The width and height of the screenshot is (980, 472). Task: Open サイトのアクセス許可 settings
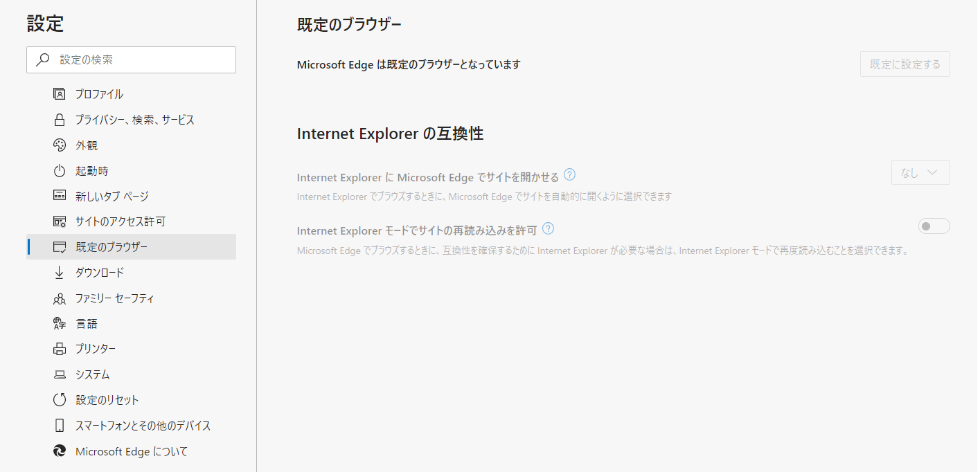point(131,221)
